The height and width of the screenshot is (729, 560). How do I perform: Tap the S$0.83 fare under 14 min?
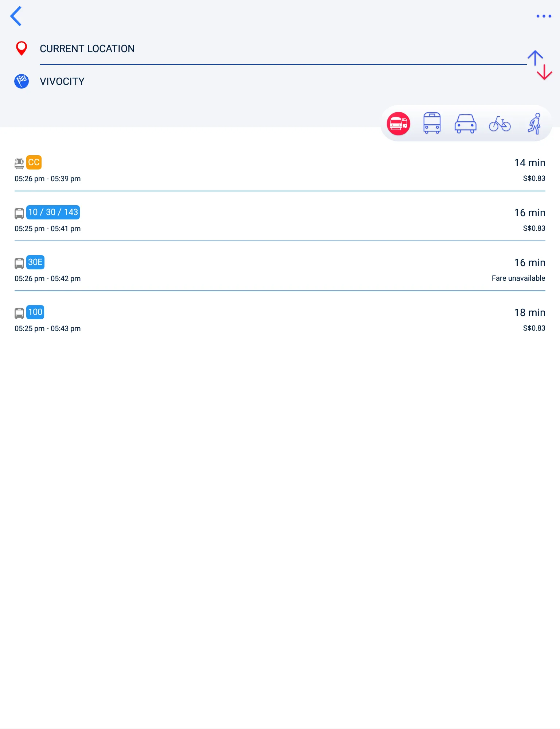pyautogui.click(x=534, y=178)
